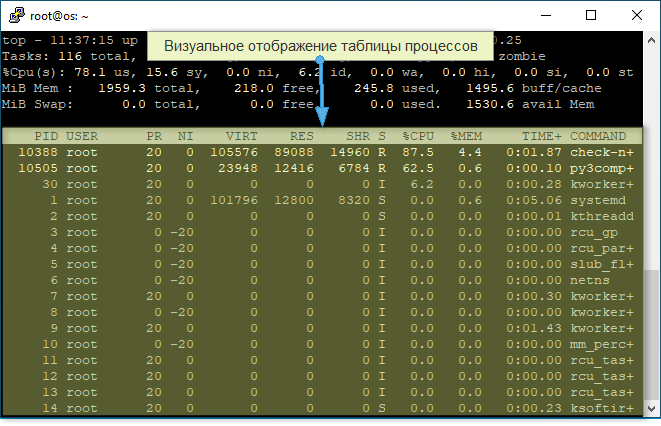Click the 89088 RES value
Viewport: 661px width, 426px height.
click(x=294, y=152)
